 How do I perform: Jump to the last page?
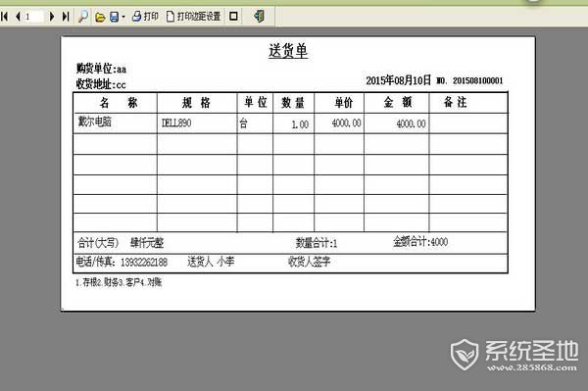point(66,16)
